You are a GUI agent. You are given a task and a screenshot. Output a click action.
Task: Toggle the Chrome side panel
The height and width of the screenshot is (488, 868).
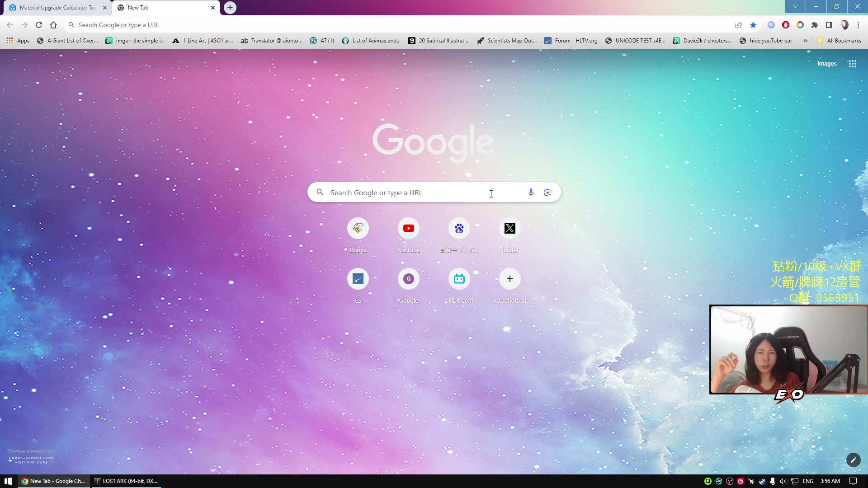point(829,25)
